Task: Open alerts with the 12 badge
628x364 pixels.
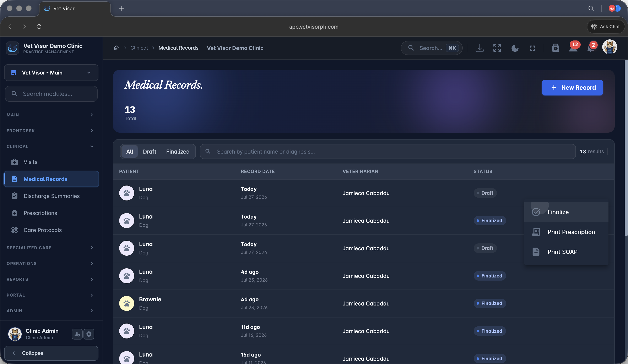Action: tap(573, 47)
